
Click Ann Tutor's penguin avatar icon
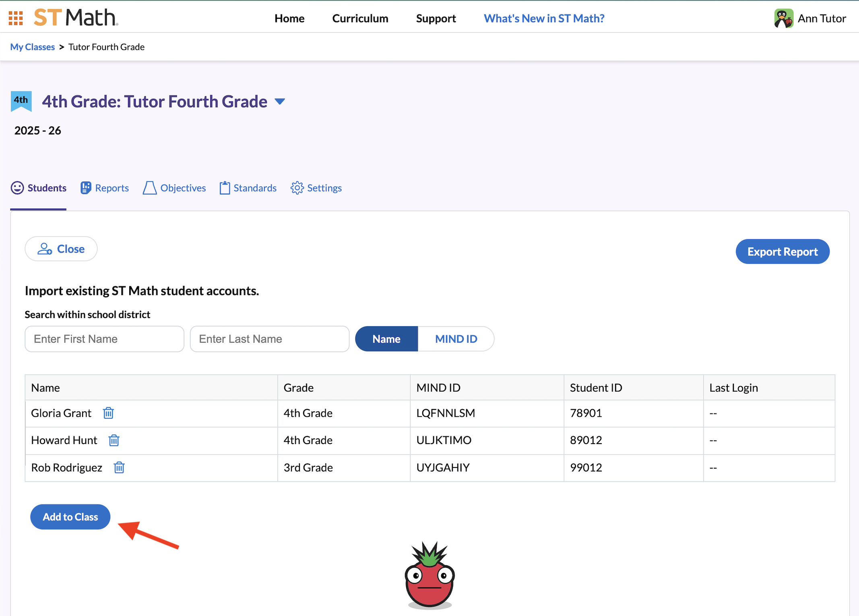[783, 17]
